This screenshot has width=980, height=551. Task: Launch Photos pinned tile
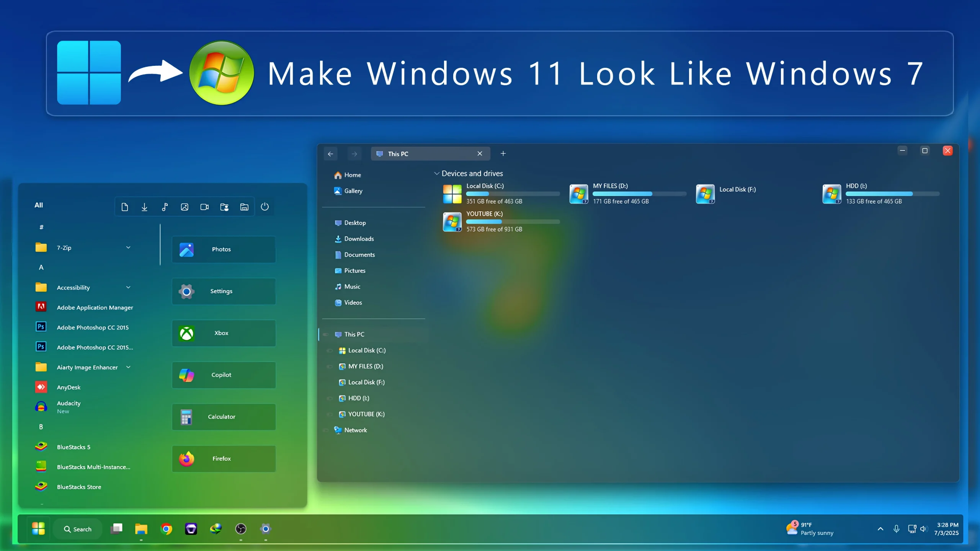(224, 249)
